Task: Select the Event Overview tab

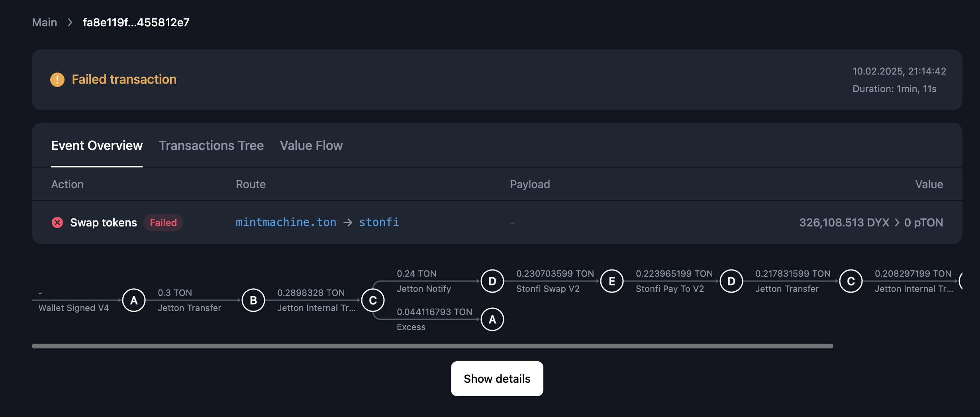Action: point(96,146)
